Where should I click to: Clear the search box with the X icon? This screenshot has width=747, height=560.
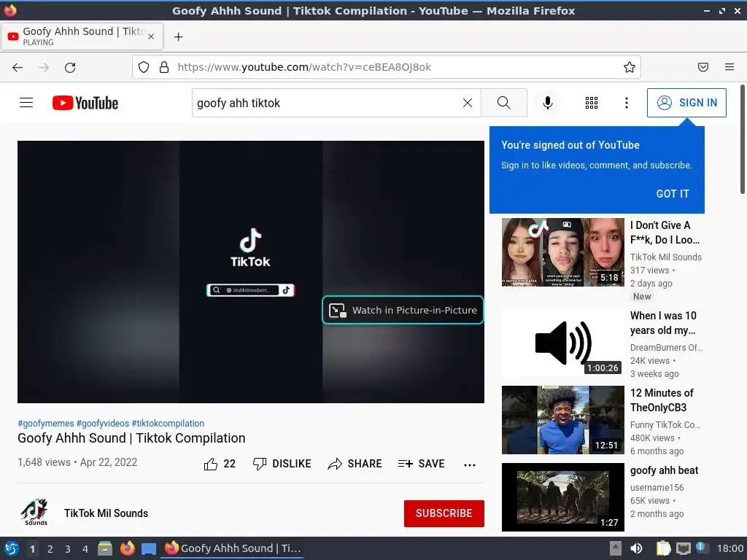point(468,103)
